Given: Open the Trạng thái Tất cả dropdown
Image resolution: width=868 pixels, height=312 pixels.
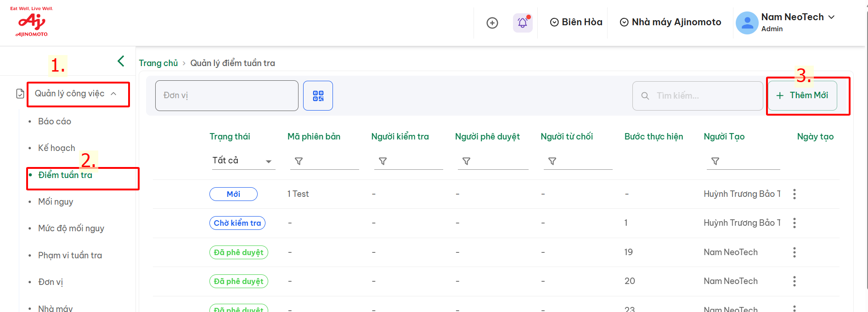Looking at the screenshot, I should tap(242, 161).
